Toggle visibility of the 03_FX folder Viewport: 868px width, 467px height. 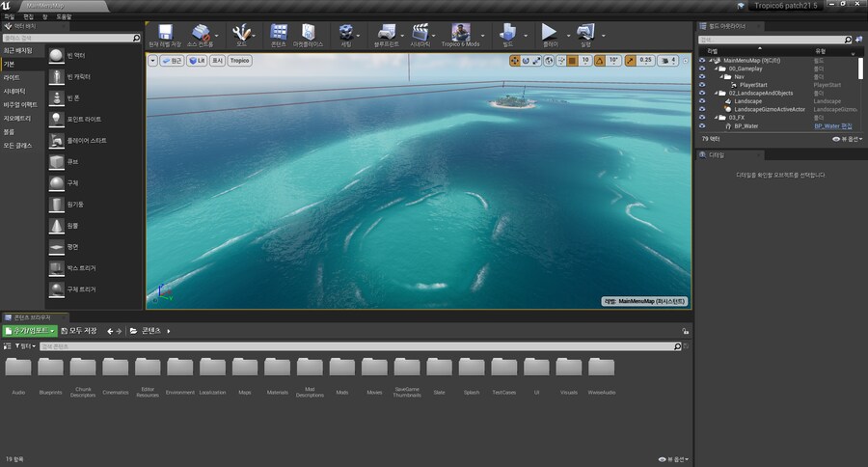(x=702, y=118)
